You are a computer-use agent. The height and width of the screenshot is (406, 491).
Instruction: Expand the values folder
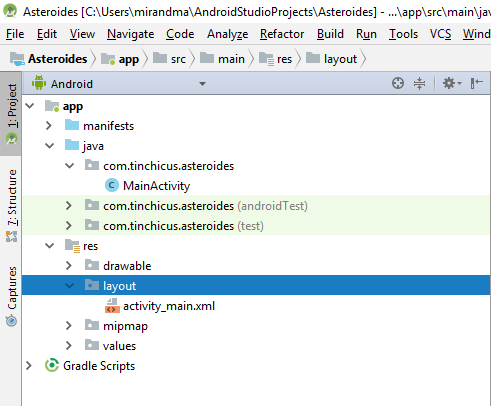click(x=69, y=346)
